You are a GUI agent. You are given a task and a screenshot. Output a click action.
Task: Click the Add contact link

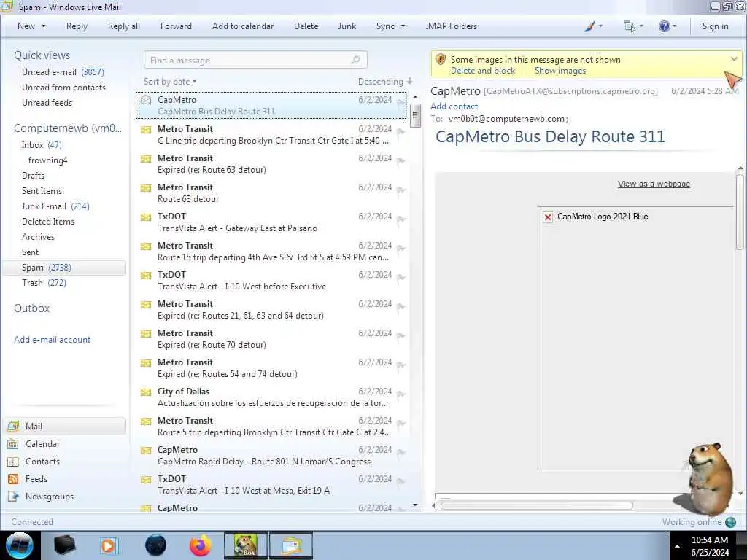pyautogui.click(x=454, y=106)
